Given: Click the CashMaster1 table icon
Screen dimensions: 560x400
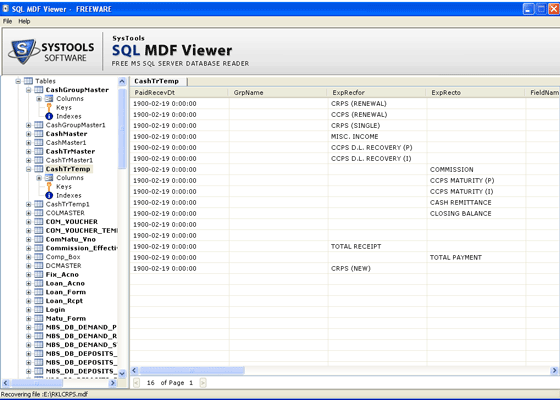Looking at the screenshot, I should pos(39,142).
